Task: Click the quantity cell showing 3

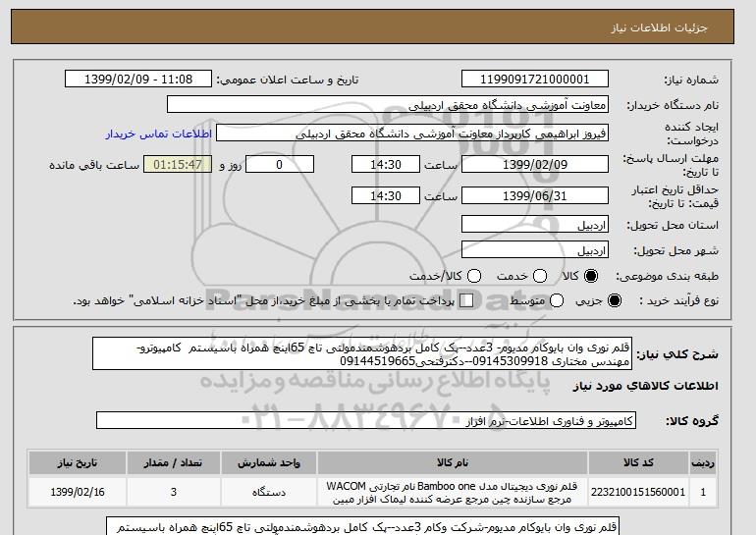Action: (173, 492)
